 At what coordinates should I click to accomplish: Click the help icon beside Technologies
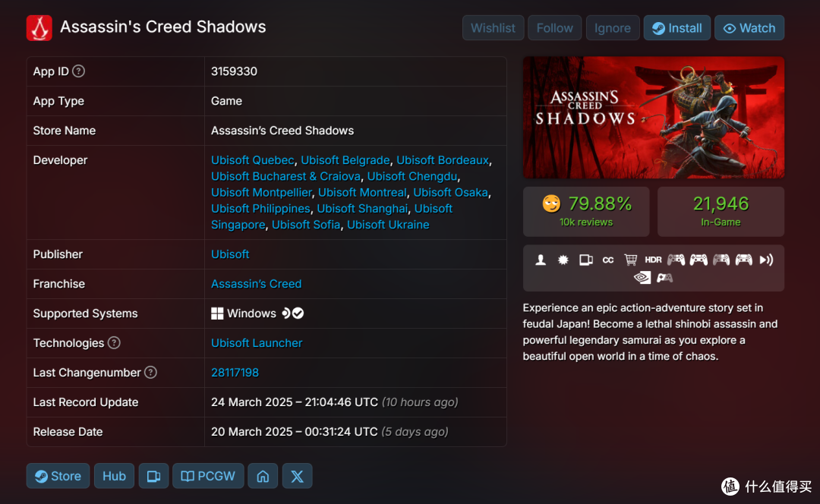pyautogui.click(x=114, y=343)
